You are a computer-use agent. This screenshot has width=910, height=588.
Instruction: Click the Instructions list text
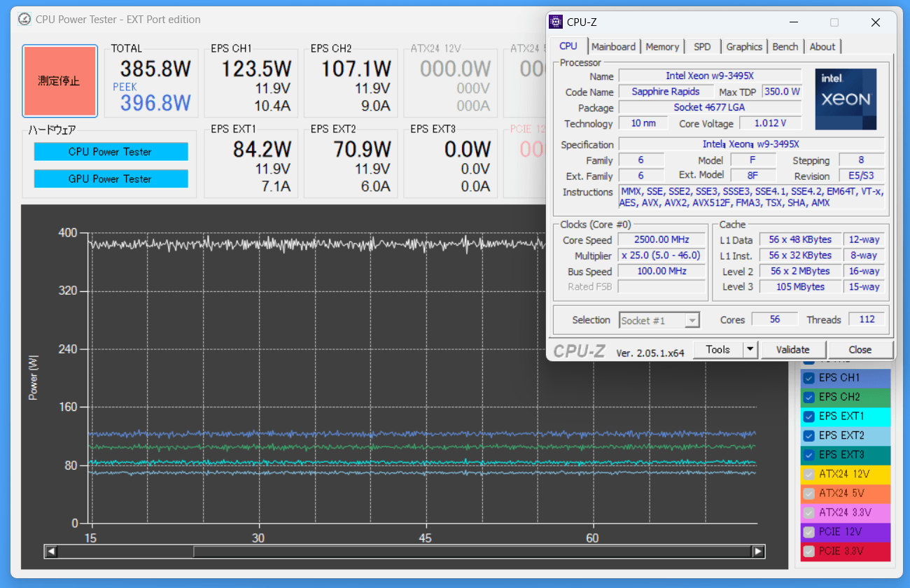pyautogui.click(x=751, y=197)
